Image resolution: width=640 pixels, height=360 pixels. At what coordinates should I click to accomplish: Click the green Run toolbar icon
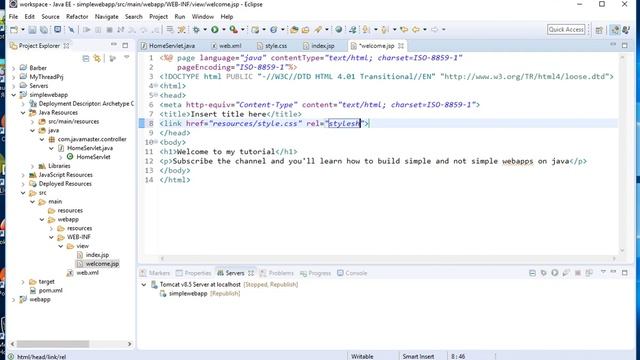pos(215,29)
